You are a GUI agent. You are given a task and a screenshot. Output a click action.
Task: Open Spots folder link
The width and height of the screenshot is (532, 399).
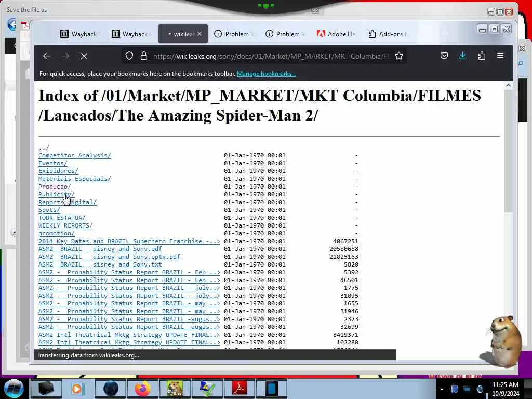coord(49,210)
